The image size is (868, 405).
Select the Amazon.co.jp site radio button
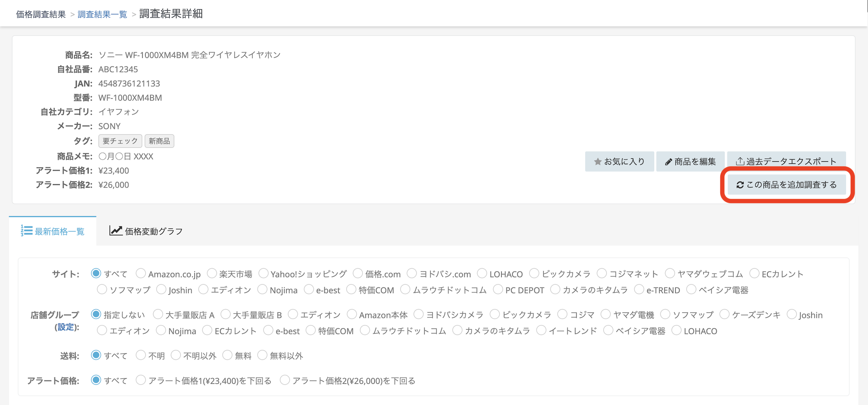coord(141,274)
